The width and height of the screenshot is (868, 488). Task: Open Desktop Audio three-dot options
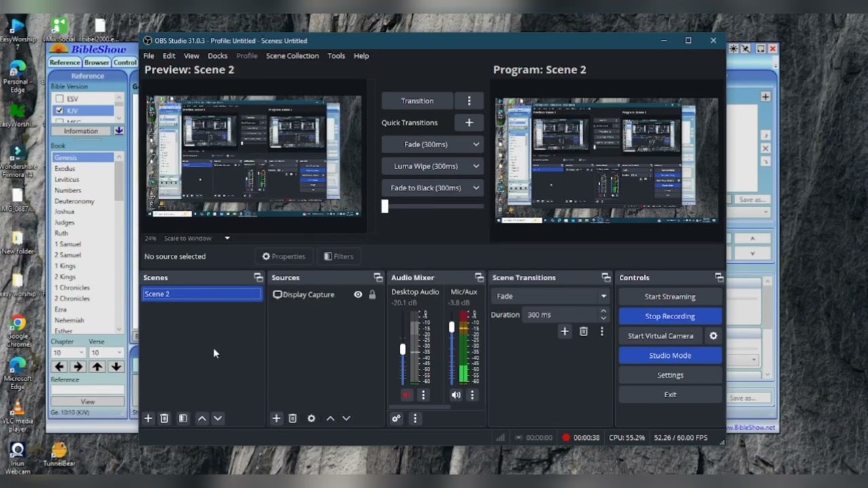[x=423, y=394]
